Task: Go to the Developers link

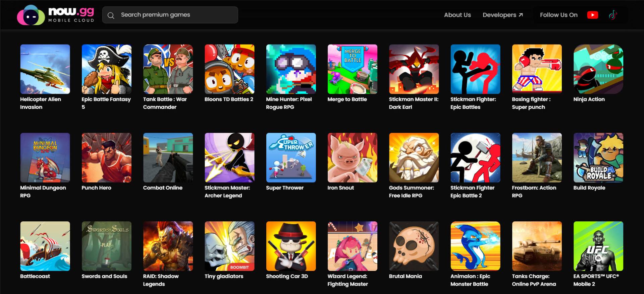Action: 503,15
